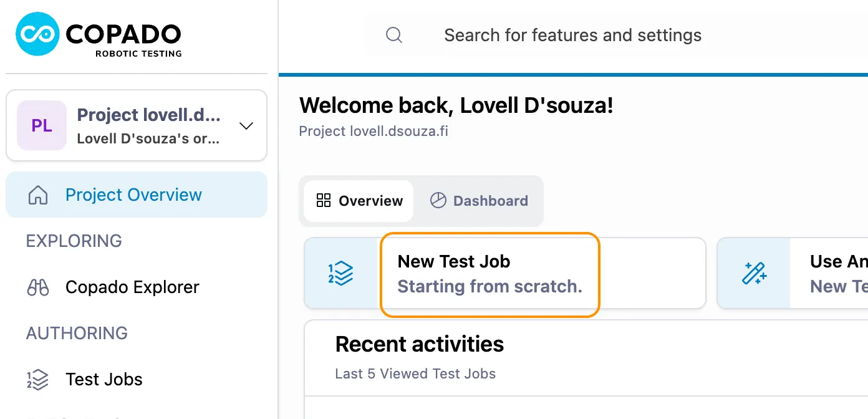Viewport: 868px width, 419px height.
Task: Open Copado Explorer from the sidebar
Action: coord(132,287)
